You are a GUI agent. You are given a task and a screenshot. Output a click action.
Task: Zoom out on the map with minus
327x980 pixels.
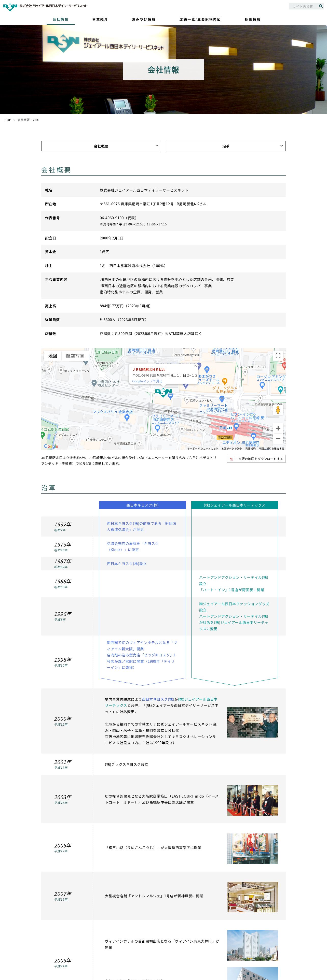(278, 439)
